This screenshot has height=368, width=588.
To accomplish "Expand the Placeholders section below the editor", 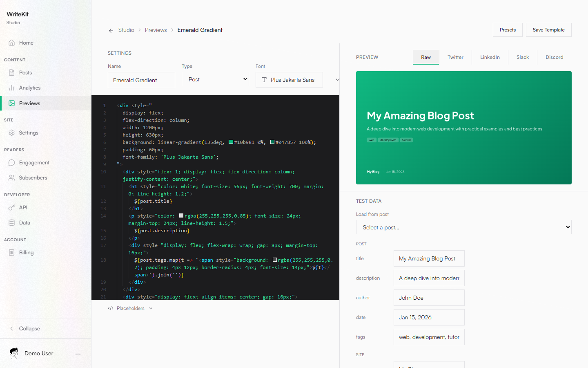I will pos(130,308).
